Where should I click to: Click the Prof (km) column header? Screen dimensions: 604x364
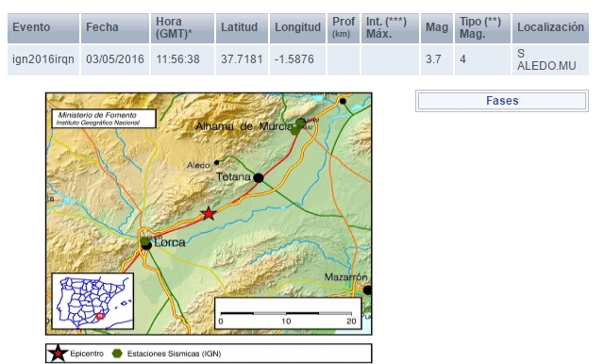pyautogui.click(x=344, y=27)
